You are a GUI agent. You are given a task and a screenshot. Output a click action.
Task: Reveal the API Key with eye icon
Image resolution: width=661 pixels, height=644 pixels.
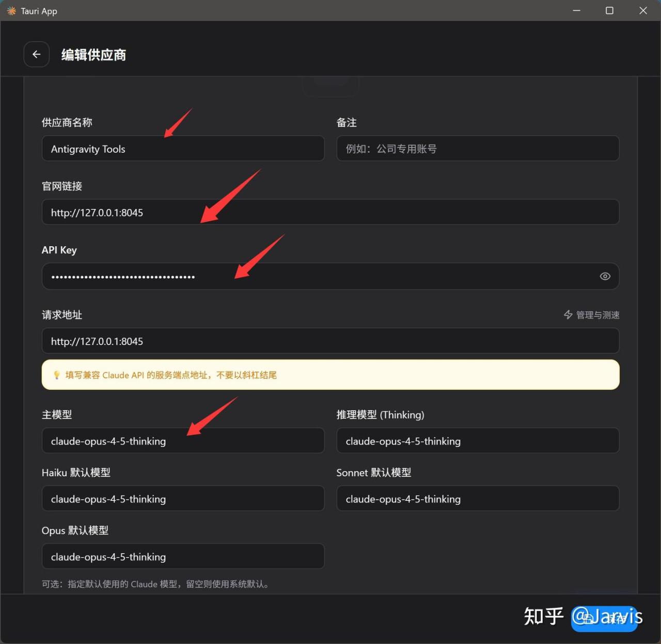[605, 277]
